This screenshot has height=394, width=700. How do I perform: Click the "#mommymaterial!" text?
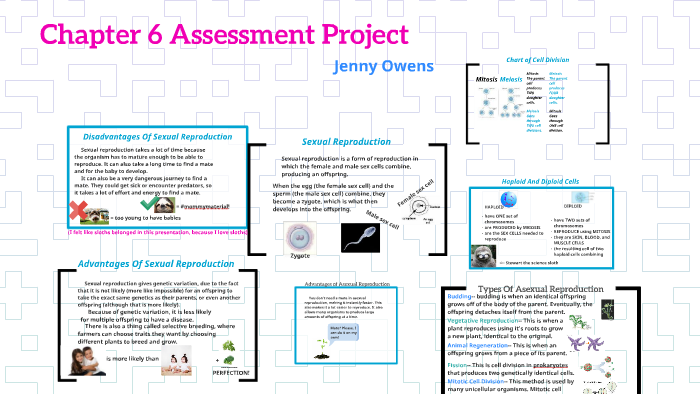tap(205, 207)
